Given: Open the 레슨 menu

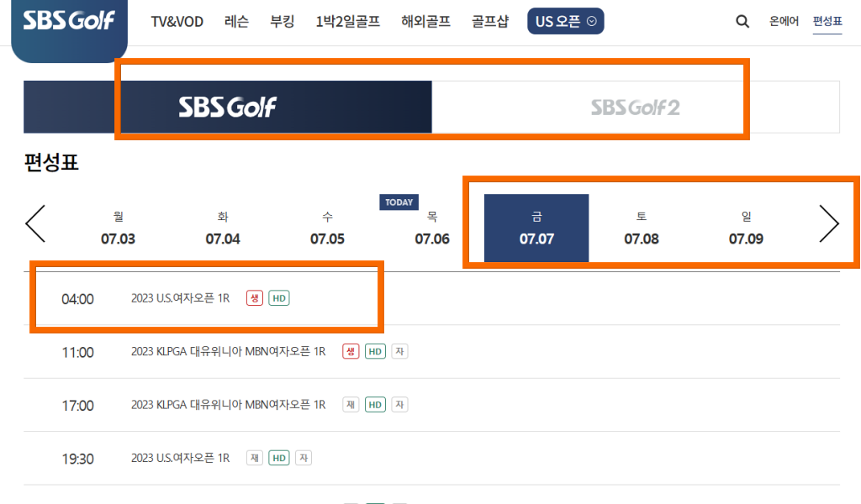Looking at the screenshot, I should click(x=236, y=21).
